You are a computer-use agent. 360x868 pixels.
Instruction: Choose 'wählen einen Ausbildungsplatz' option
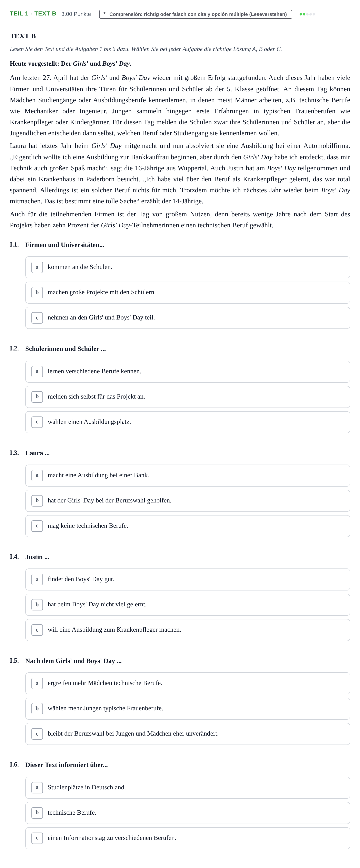188,422
